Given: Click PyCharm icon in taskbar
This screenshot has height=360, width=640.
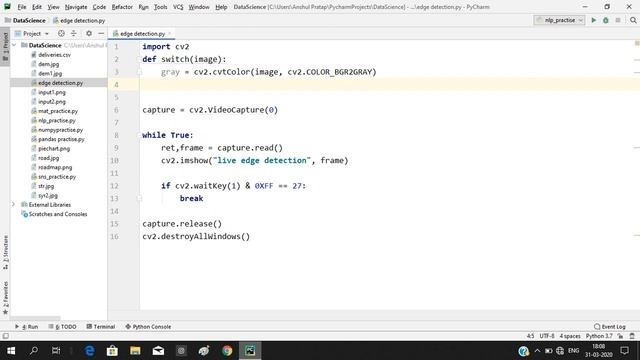Looking at the screenshot, I should [x=250, y=351].
